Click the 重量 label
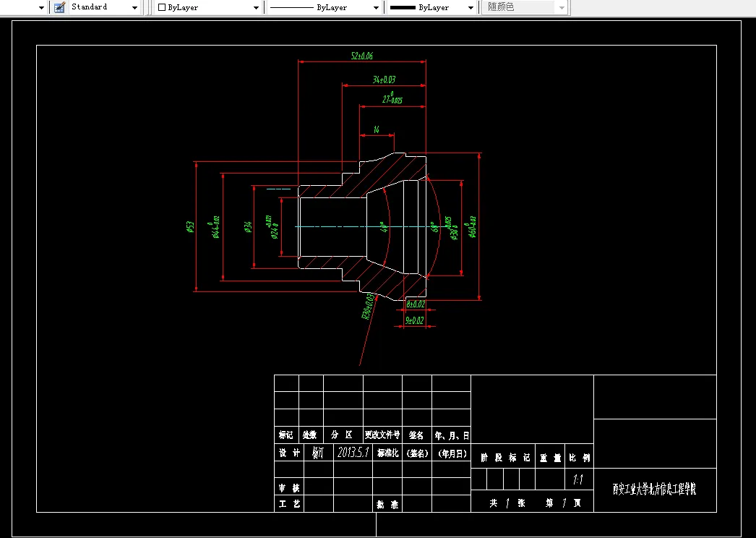The image size is (756, 538). pos(550,458)
